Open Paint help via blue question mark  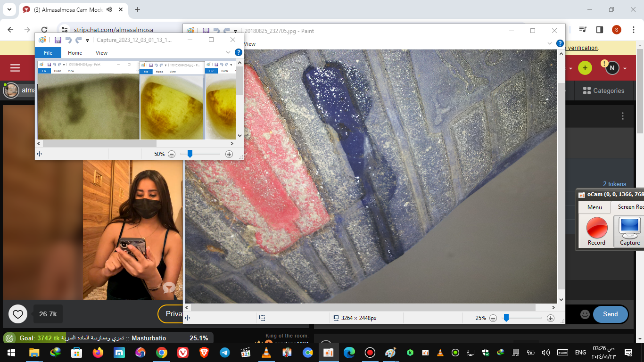(560, 43)
